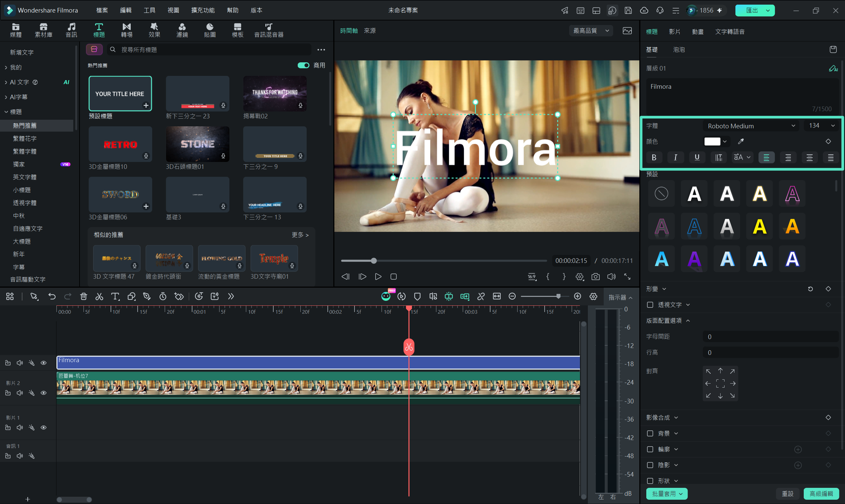This screenshot has height=504, width=845.
Task: Click the white text color swatch
Action: [x=712, y=141]
